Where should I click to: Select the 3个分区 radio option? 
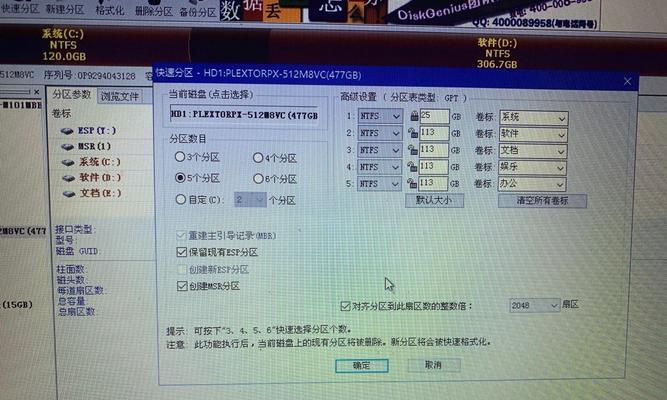[x=180, y=157]
